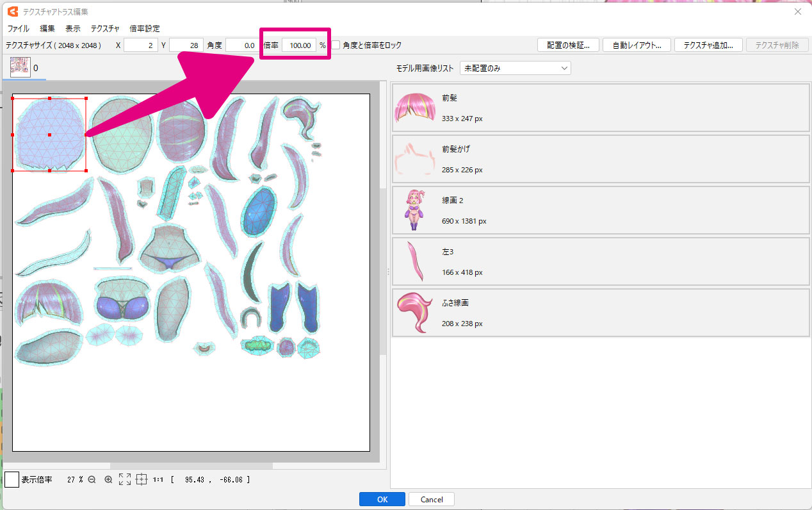This screenshot has width=812, height=510.
Task: Click the zoom out magnifier icon
Action: tap(92, 479)
